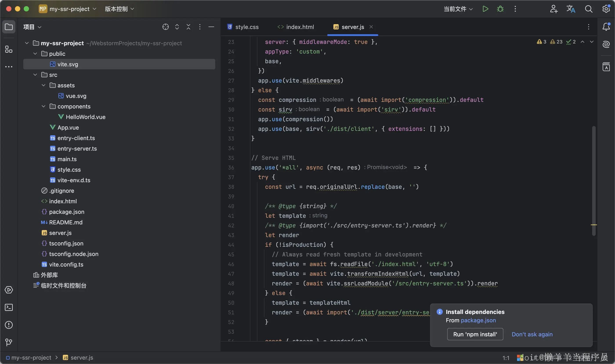615x364 pixels.
Task: Click the editor vertical scrollbar thumb
Action: (594, 181)
